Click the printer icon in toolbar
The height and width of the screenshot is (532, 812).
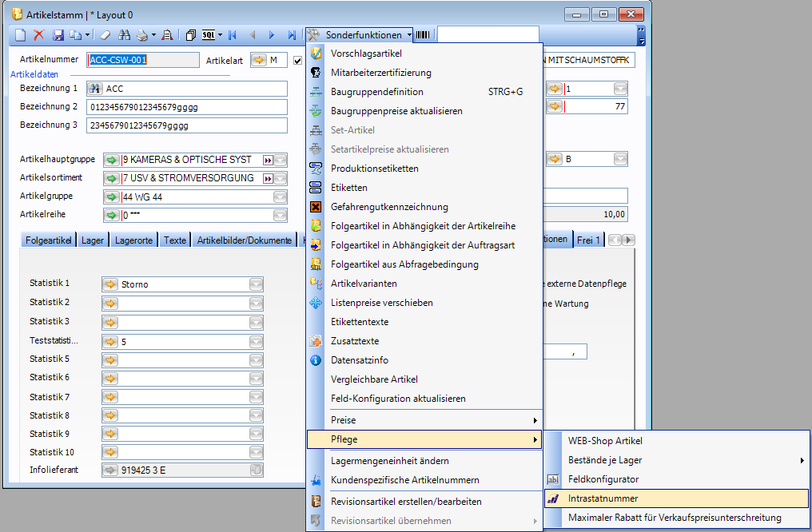141,35
